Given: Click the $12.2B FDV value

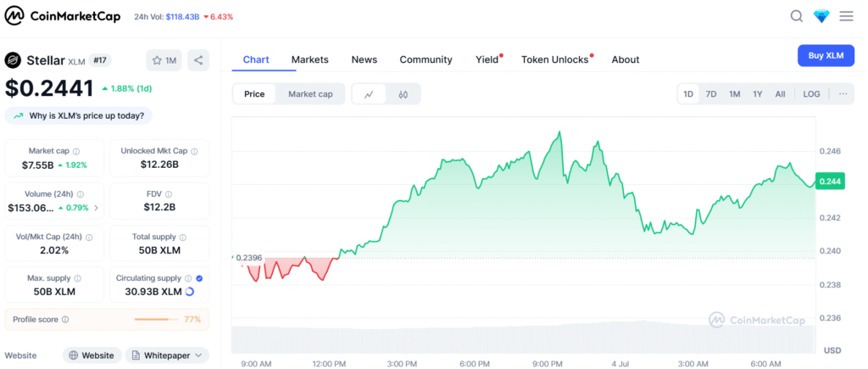Looking at the screenshot, I should (x=159, y=208).
